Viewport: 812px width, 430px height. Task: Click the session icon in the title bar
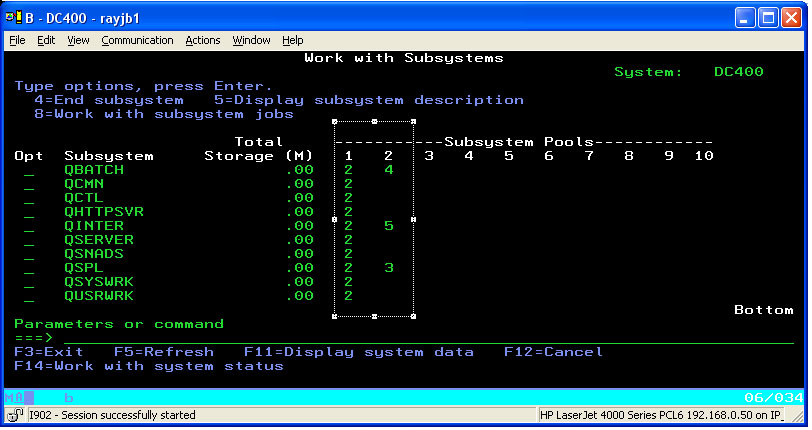(x=16, y=17)
